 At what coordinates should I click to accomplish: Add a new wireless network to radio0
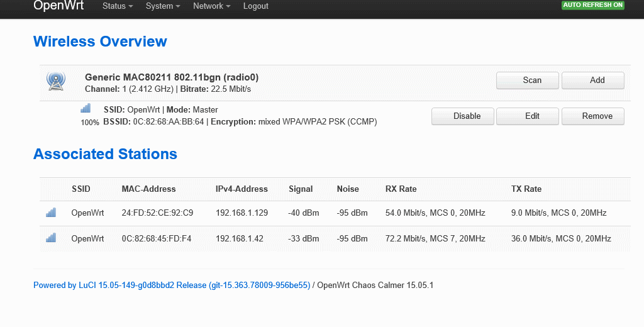click(592, 80)
